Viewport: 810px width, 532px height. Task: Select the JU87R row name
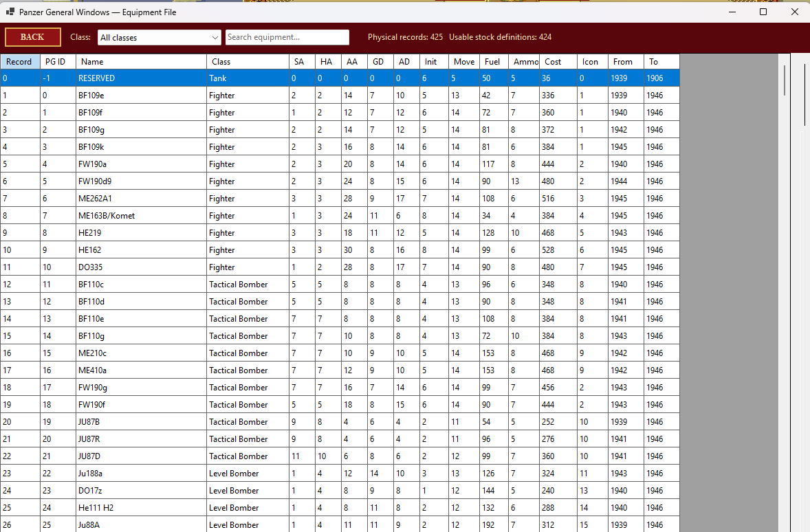pos(141,439)
